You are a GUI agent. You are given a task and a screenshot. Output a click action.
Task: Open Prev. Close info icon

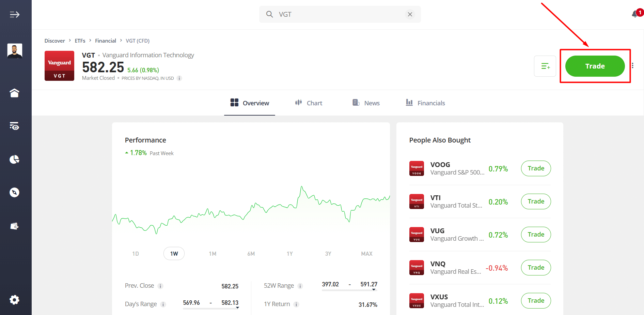pos(160,286)
